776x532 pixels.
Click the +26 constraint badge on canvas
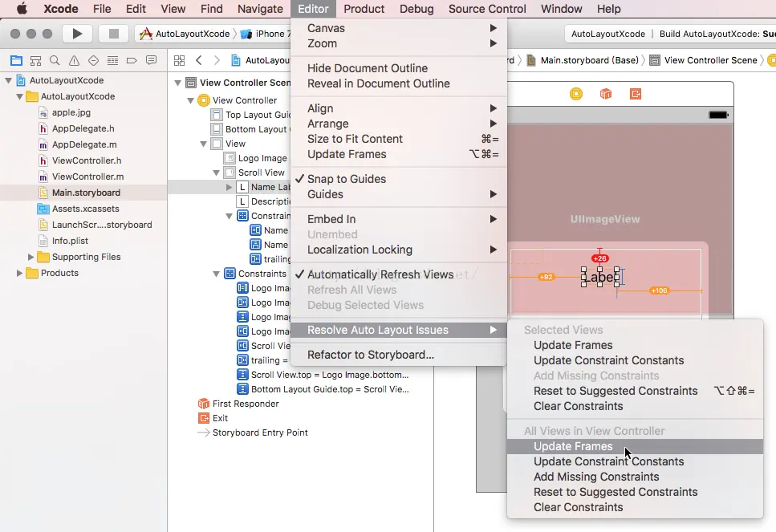(599, 258)
